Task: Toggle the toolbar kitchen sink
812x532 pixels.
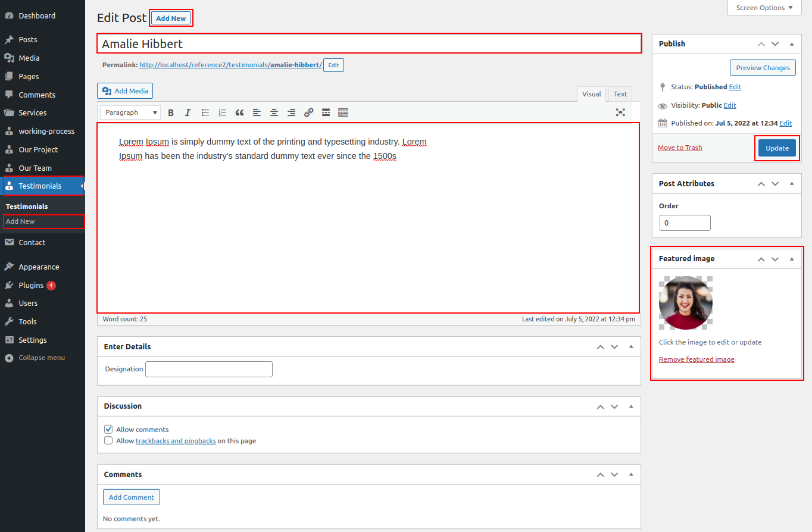Action: click(343, 112)
